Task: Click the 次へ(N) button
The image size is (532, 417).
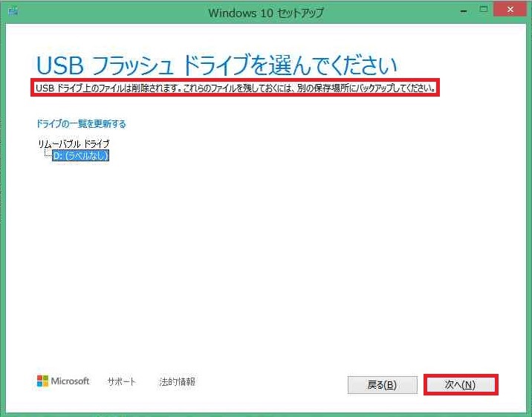Action: click(x=461, y=385)
